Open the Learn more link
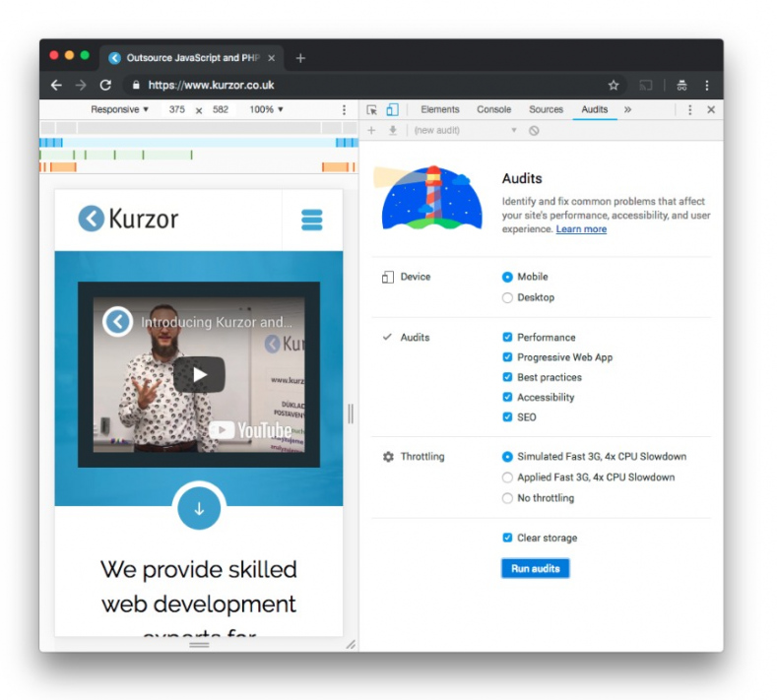The height and width of the screenshot is (700, 777). click(x=581, y=228)
